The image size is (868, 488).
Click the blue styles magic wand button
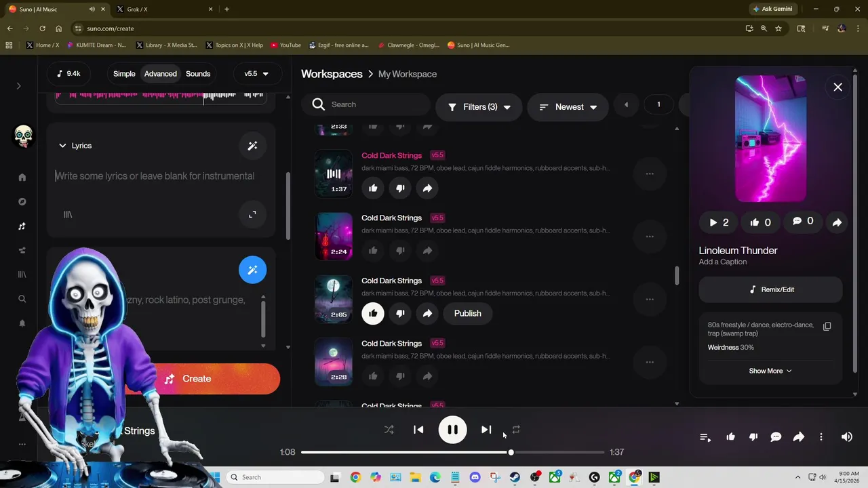pos(252,270)
